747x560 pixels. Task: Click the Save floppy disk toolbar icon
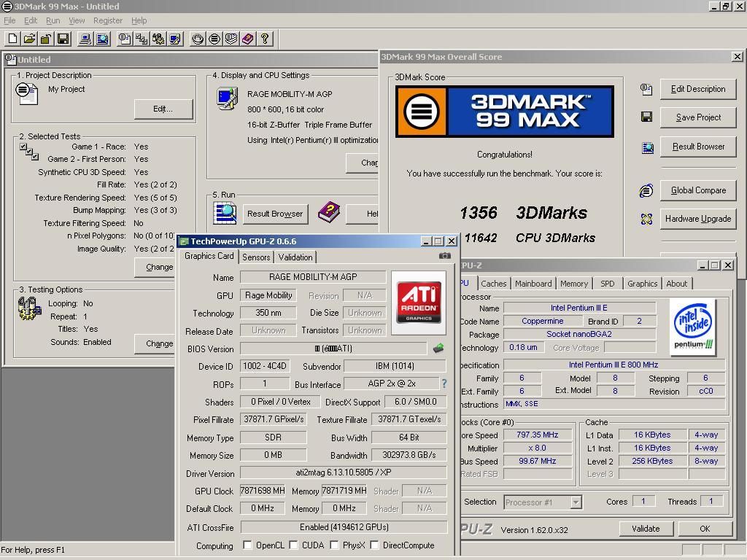tap(63, 39)
